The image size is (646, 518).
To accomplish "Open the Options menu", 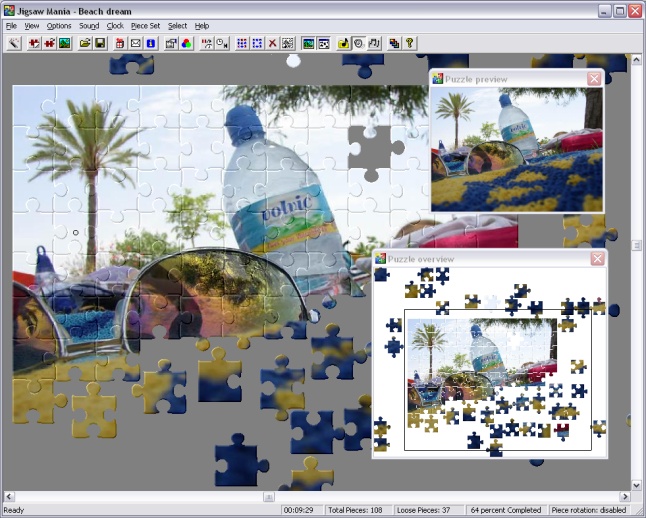I will tap(59, 25).
